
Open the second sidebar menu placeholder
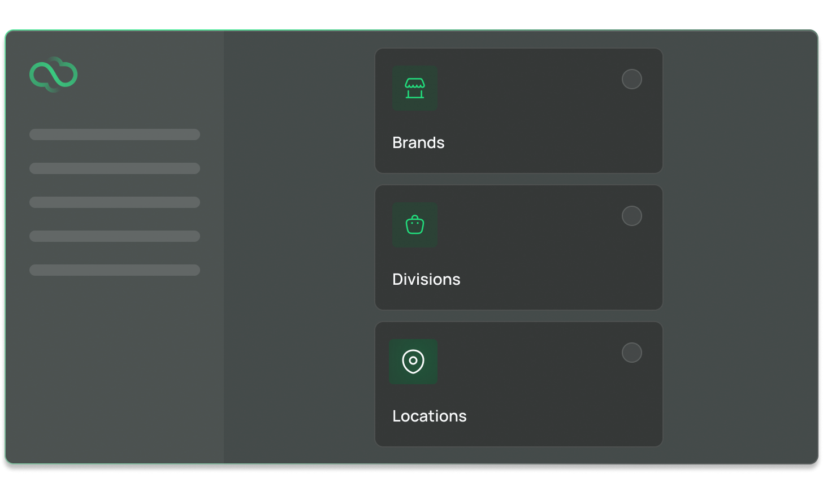[115, 168]
